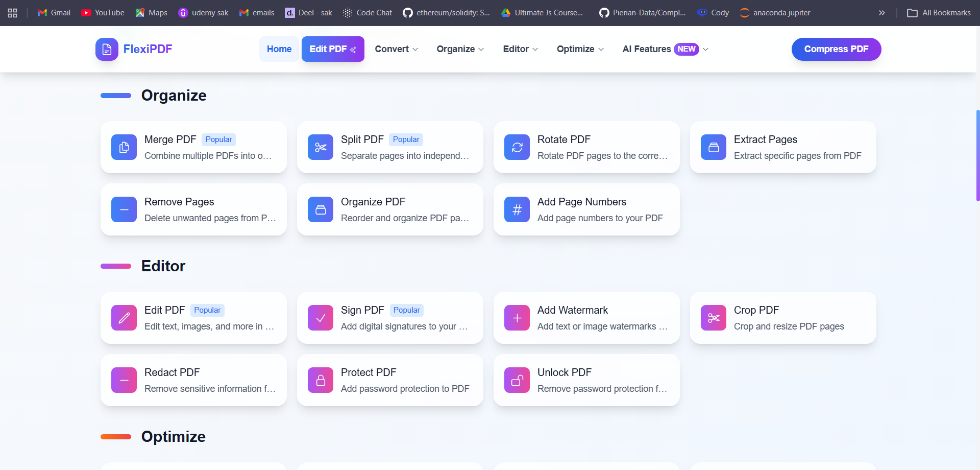This screenshot has width=980, height=470.
Task: Click the Edit PDF pencil icon
Action: click(124, 318)
